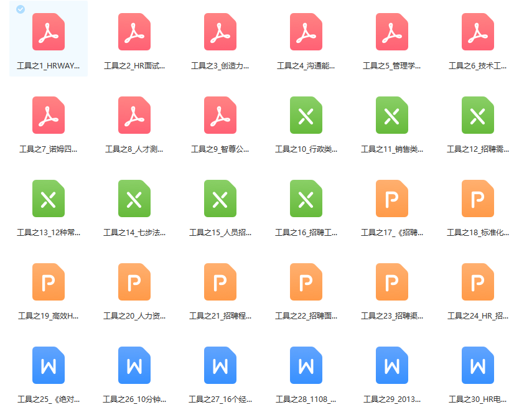The width and height of the screenshot is (514, 420).
Task: Click file name 工具之11_销售类...
Action: tap(392, 149)
